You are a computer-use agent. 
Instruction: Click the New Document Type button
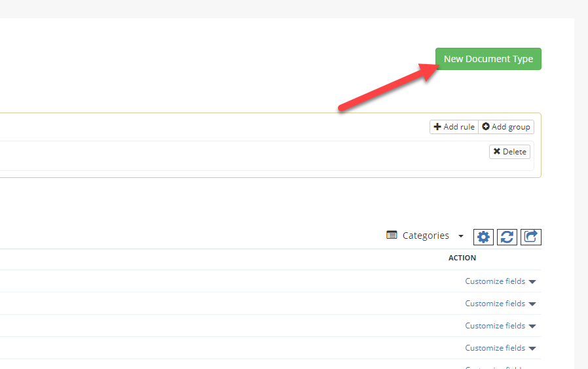coord(488,59)
